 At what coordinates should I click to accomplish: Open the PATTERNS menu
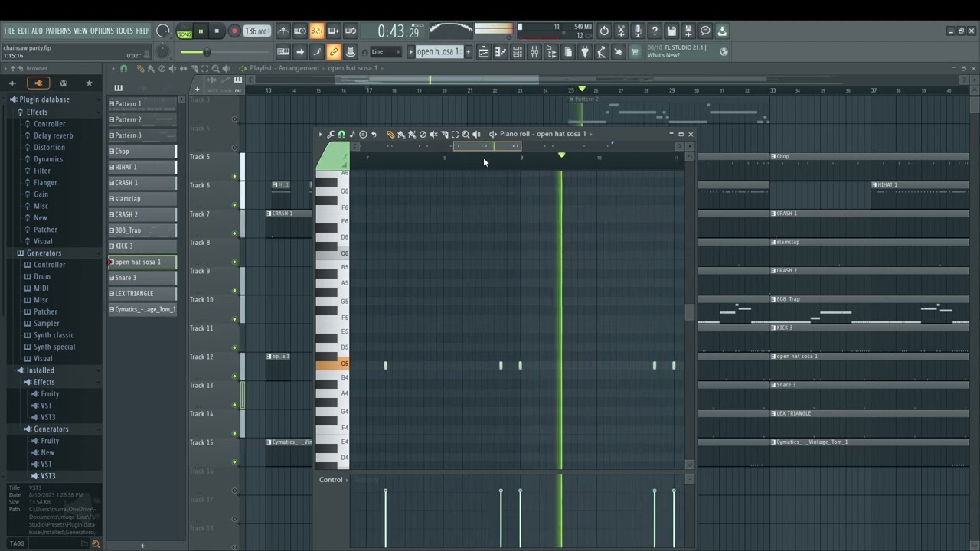click(58, 31)
